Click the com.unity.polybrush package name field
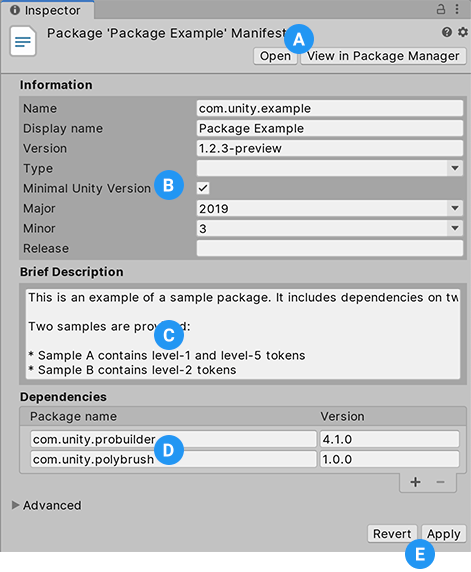This screenshot has height=572, width=471. tap(173, 459)
